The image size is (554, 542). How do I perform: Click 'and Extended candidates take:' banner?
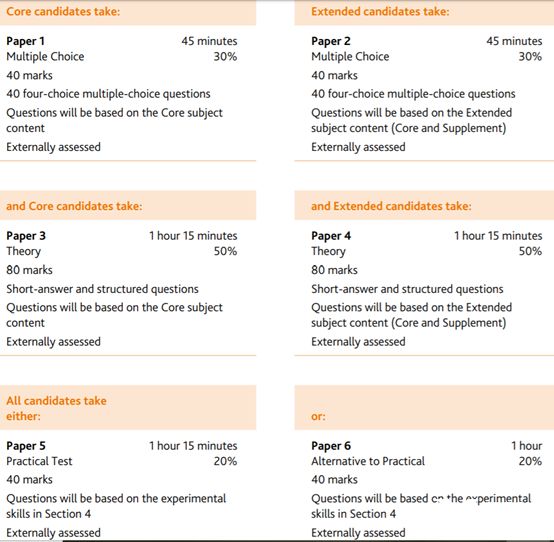pos(424,205)
